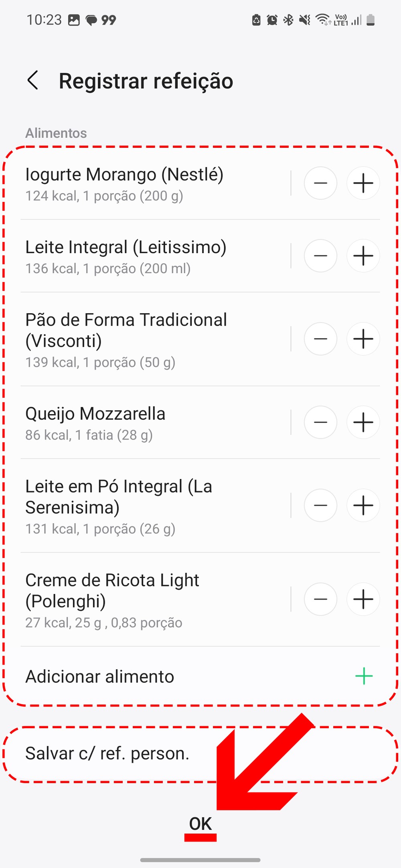
Task: Open Iogurte Morango (Nestlé) food details
Action: pyautogui.click(x=124, y=183)
